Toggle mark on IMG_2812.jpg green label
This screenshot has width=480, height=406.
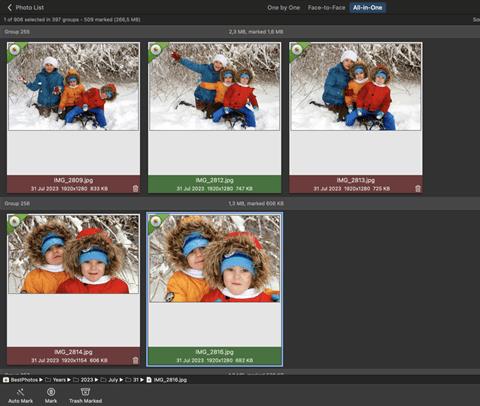coord(214,184)
